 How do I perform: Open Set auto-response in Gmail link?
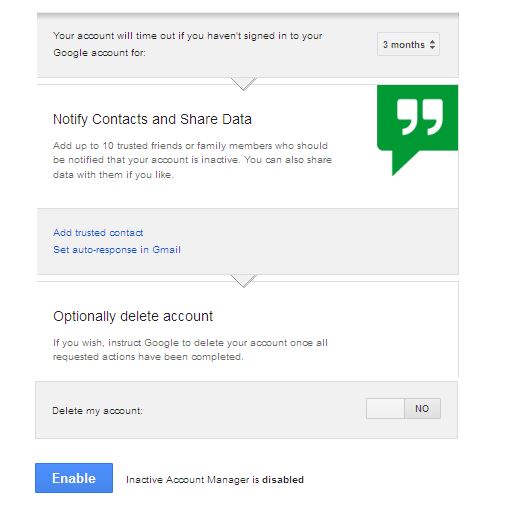click(x=117, y=249)
